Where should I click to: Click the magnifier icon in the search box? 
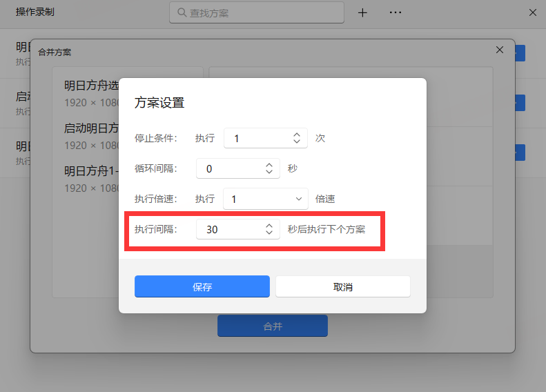pyautogui.click(x=182, y=12)
